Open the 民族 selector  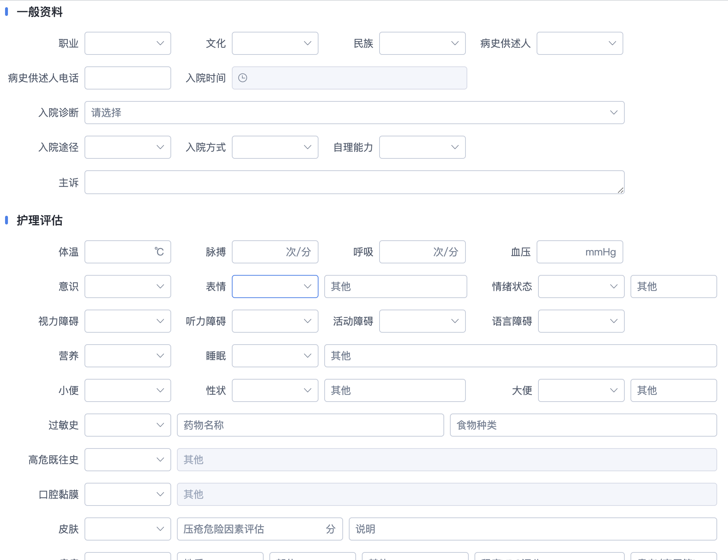(422, 43)
